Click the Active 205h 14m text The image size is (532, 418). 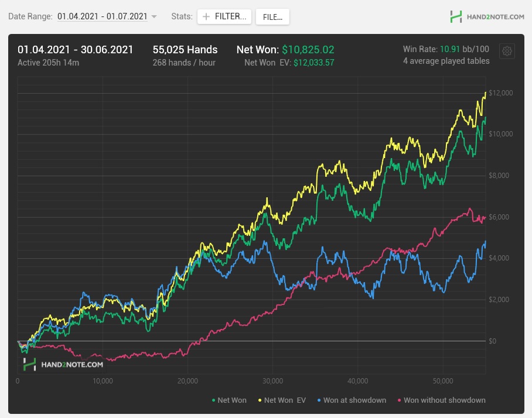click(48, 63)
